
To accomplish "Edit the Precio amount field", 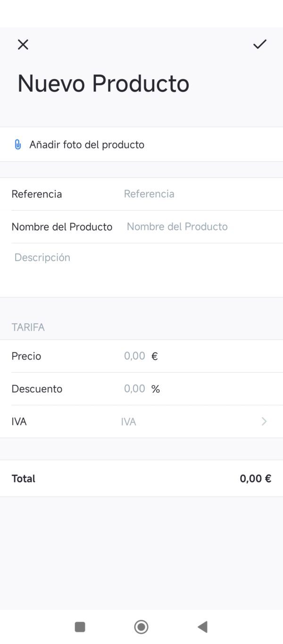I will point(134,356).
